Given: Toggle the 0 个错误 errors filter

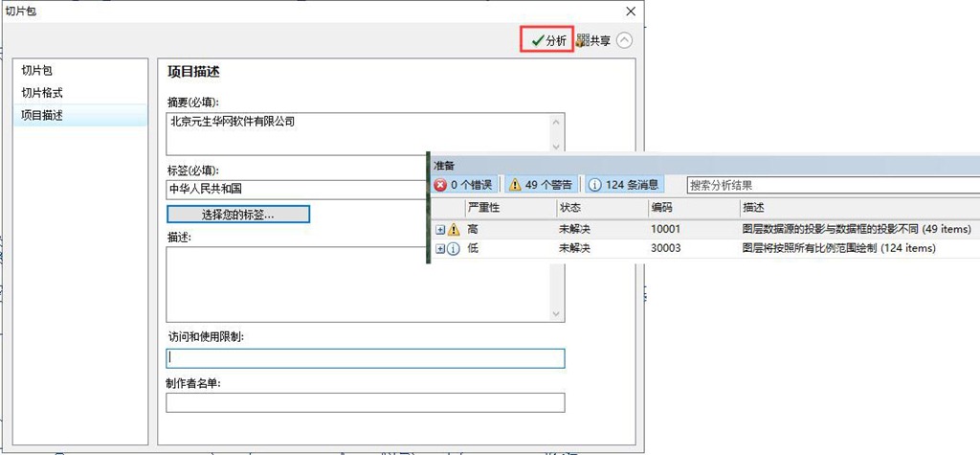Looking at the screenshot, I should click(463, 185).
